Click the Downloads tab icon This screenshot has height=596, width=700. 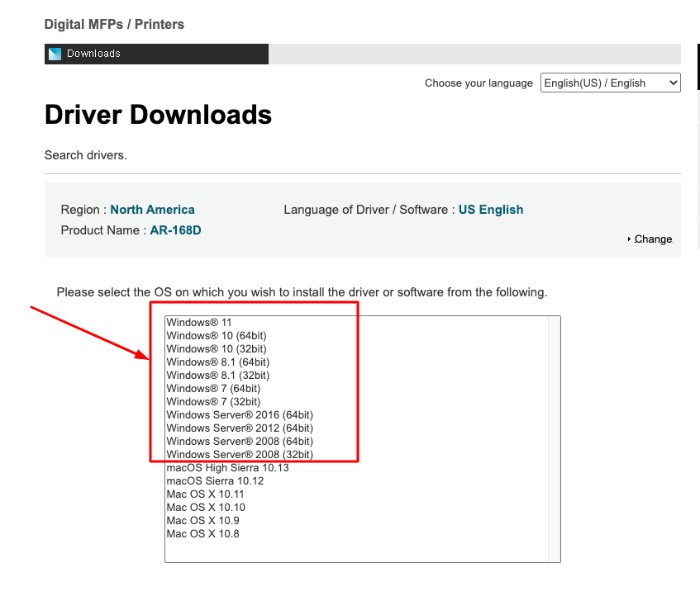pyautogui.click(x=55, y=54)
